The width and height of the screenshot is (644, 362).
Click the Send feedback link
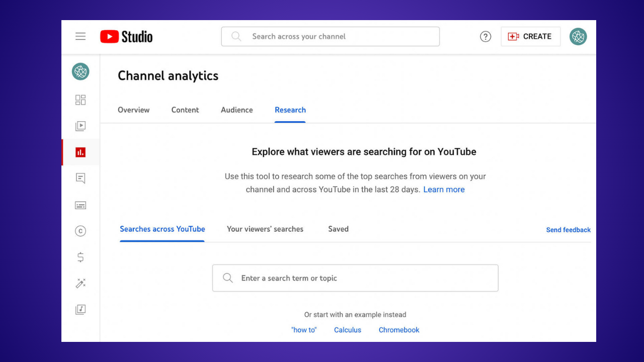point(569,230)
